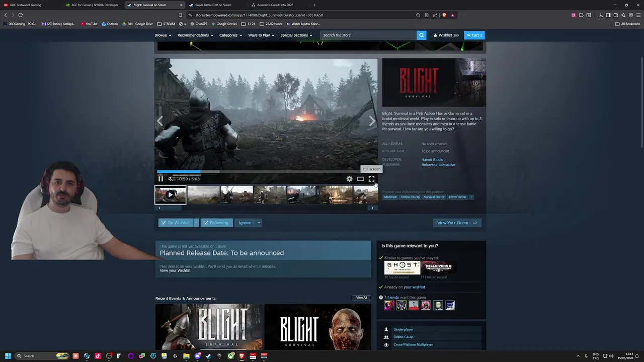The width and height of the screenshot is (644, 362).
Task: Open a new browser tab with plus button
Action: (314, 5)
